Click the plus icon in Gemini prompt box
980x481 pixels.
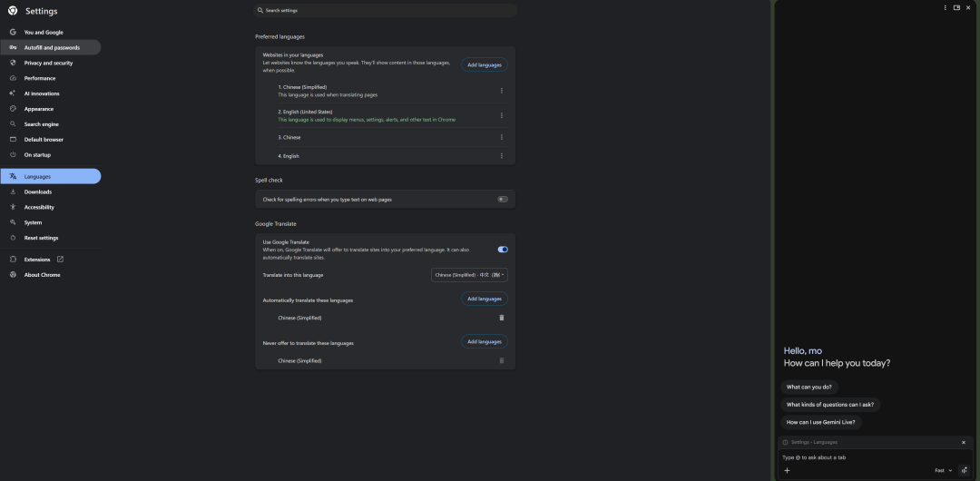tap(787, 470)
